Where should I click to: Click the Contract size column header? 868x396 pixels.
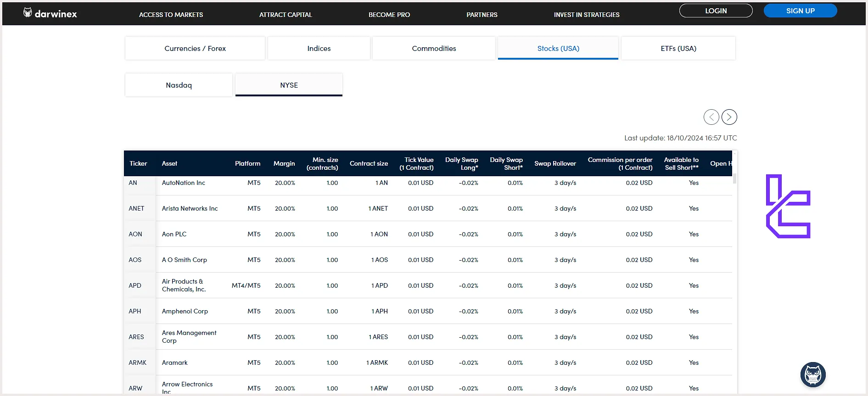tap(369, 163)
